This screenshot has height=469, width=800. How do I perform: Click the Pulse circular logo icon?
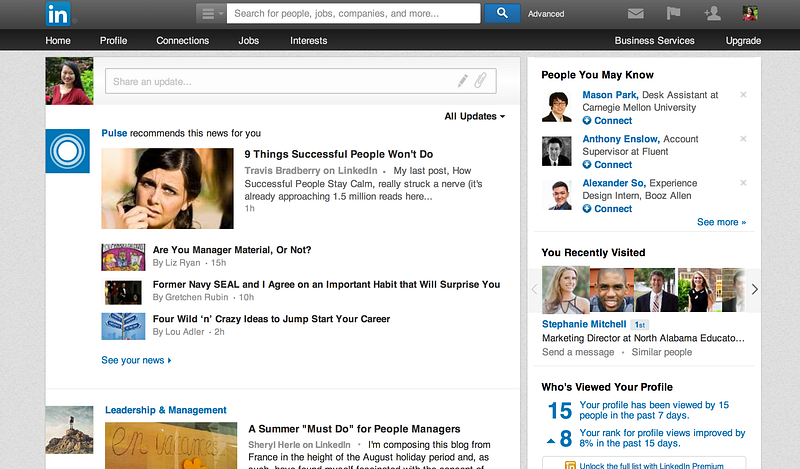tap(67, 151)
